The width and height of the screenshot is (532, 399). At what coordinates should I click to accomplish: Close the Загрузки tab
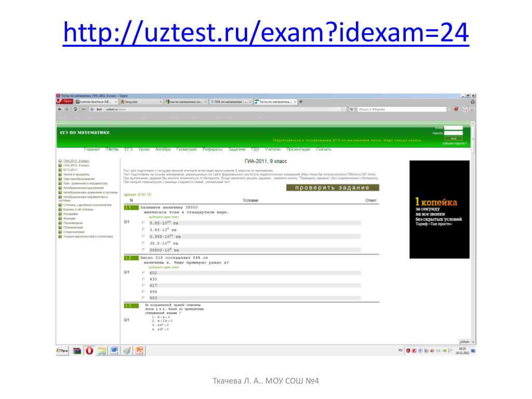point(161,102)
